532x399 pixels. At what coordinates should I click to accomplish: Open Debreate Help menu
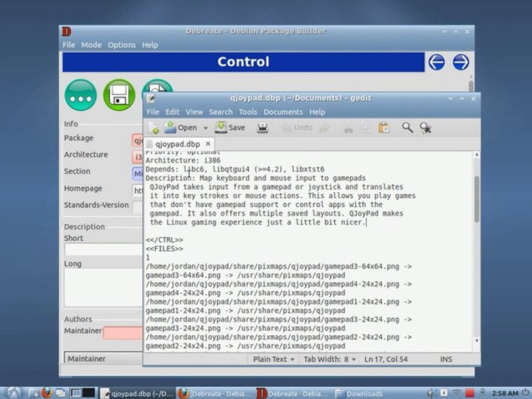pos(150,45)
